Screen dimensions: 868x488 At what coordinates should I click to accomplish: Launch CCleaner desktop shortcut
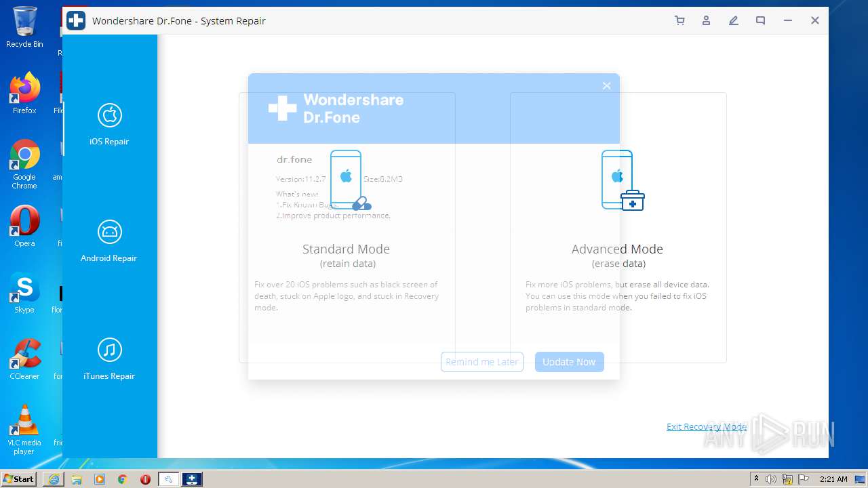24,359
